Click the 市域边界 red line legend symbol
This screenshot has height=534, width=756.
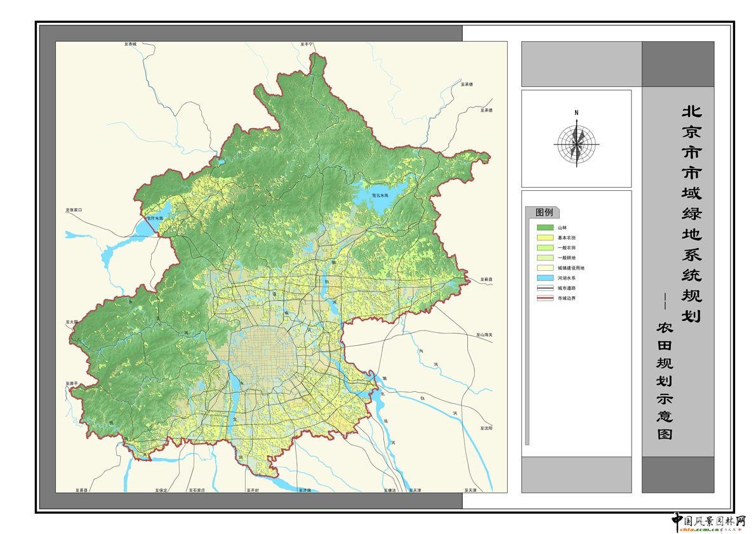point(545,298)
